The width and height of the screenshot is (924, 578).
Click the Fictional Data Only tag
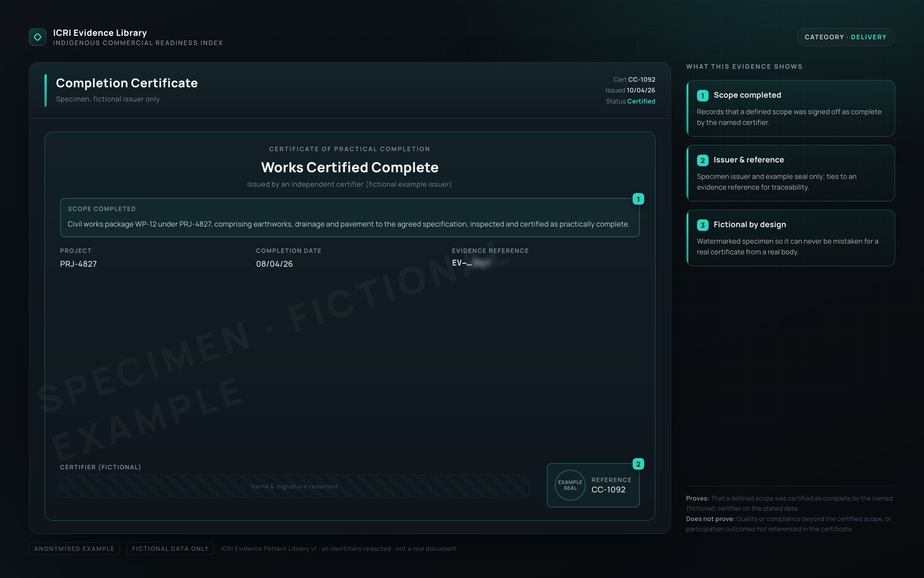(x=170, y=549)
